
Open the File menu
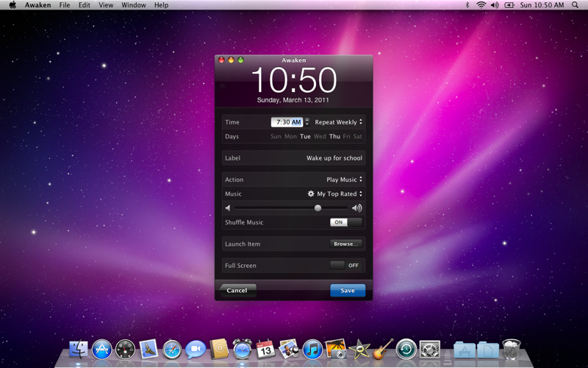click(x=65, y=5)
